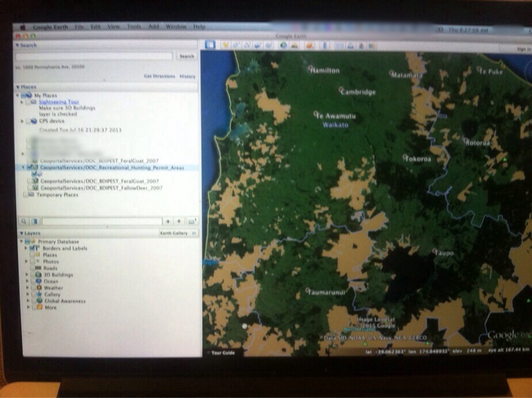
Task: Open the Help menu
Action: tap(199, 26)
